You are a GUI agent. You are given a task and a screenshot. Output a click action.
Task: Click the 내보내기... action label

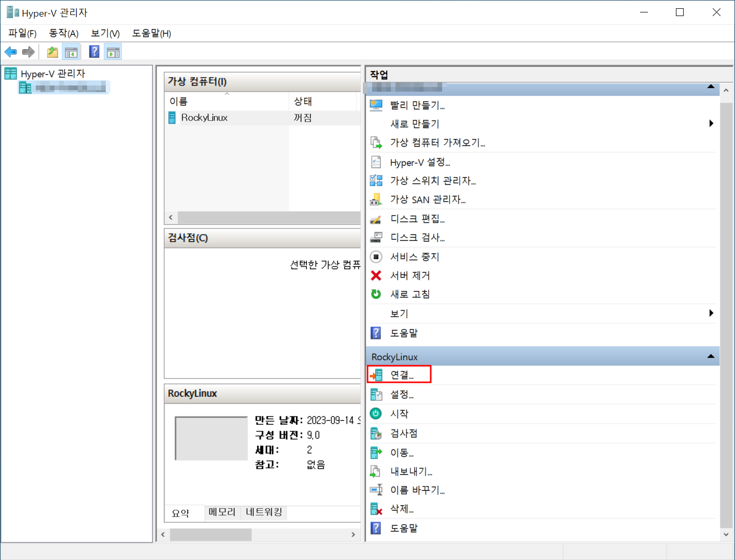411,471
